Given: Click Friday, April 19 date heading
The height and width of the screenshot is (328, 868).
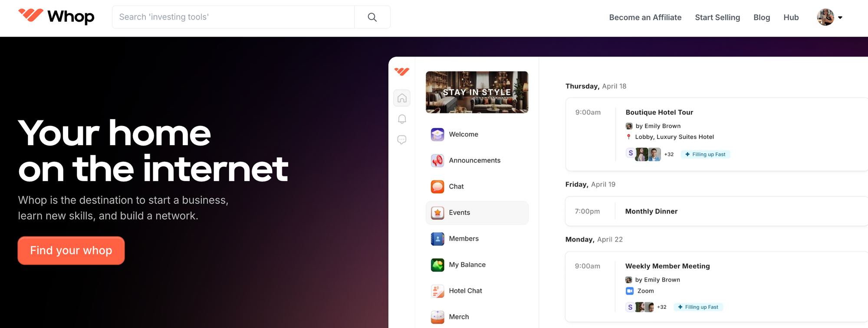Looking at the screenshot, I should point(590,184).
